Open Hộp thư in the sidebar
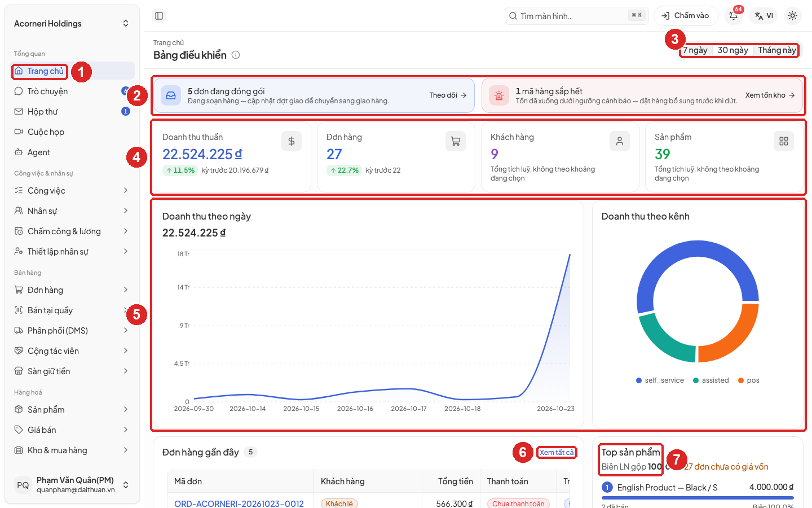The image size is (812, 508). (72, 111)
